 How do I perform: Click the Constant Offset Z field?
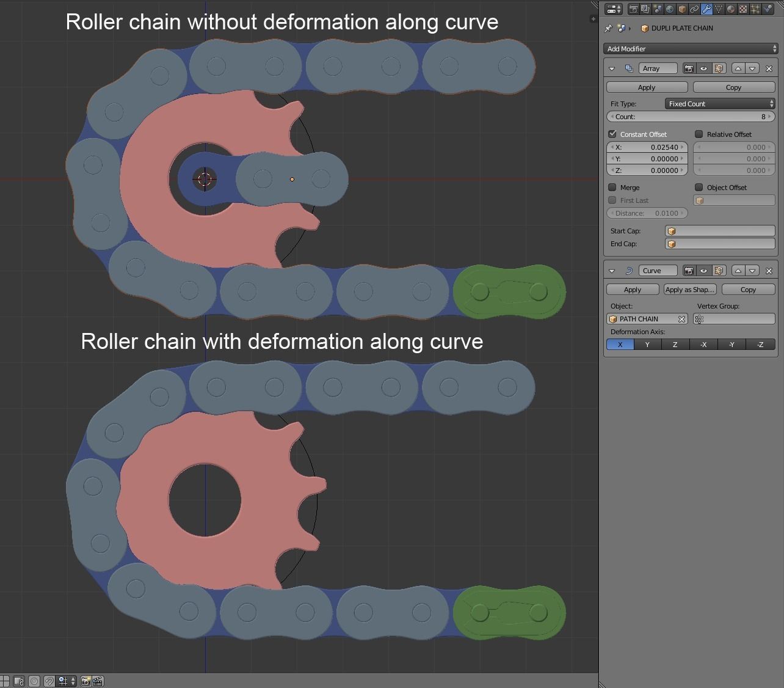(x=647, y=170)
